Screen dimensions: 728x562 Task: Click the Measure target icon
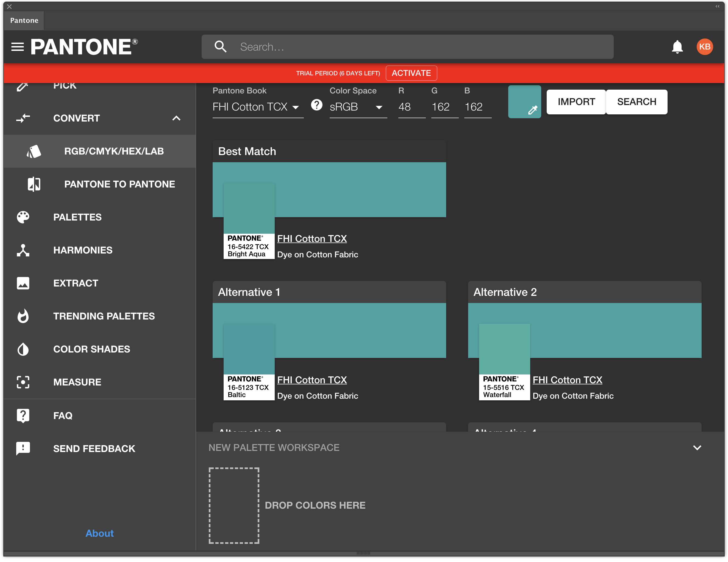pyautogui.click(x=23, y=382)
